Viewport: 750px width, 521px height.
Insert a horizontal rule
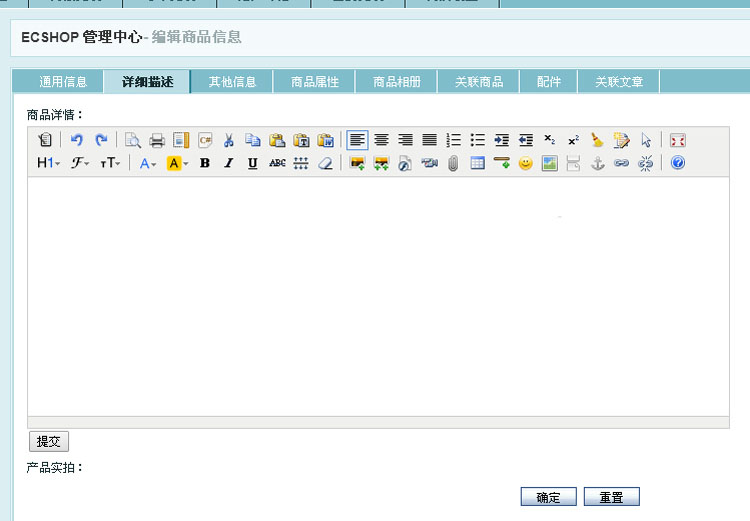click(x=502, y=163)
